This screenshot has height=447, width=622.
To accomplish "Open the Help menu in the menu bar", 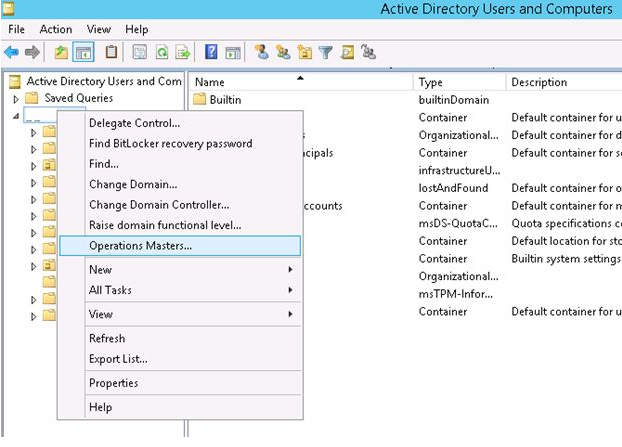I will point(136,29).
